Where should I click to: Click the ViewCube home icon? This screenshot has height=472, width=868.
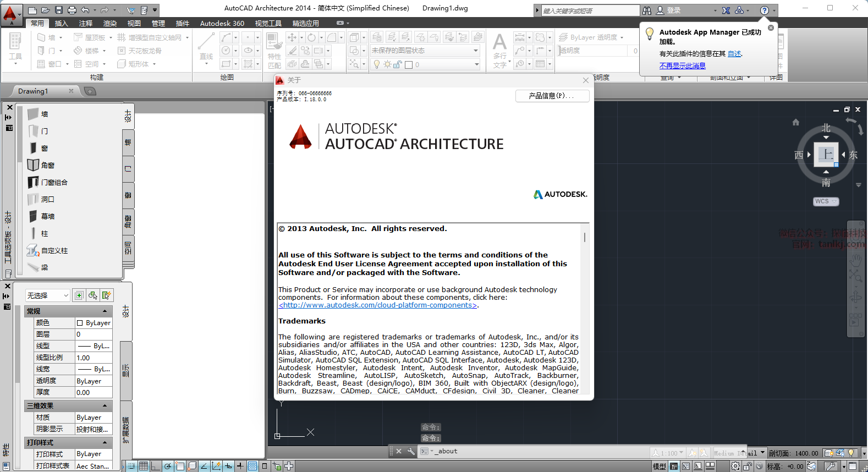coord(795,122)
